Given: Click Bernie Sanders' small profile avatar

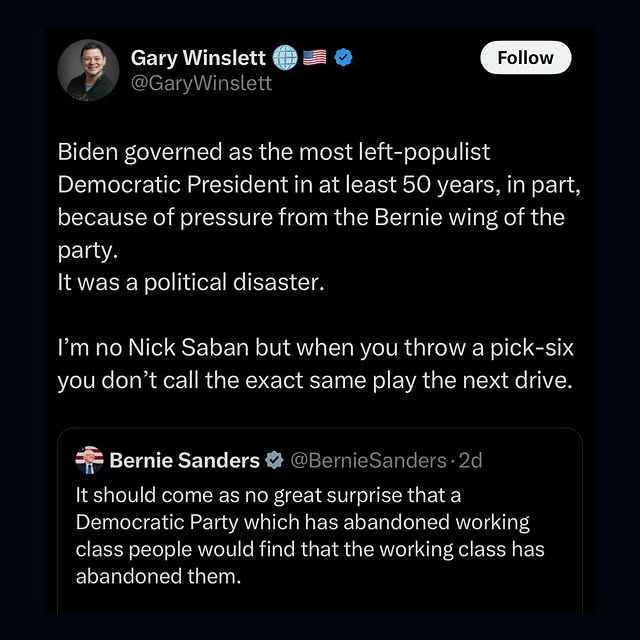Looking at the screenshot, I should 90,460.
